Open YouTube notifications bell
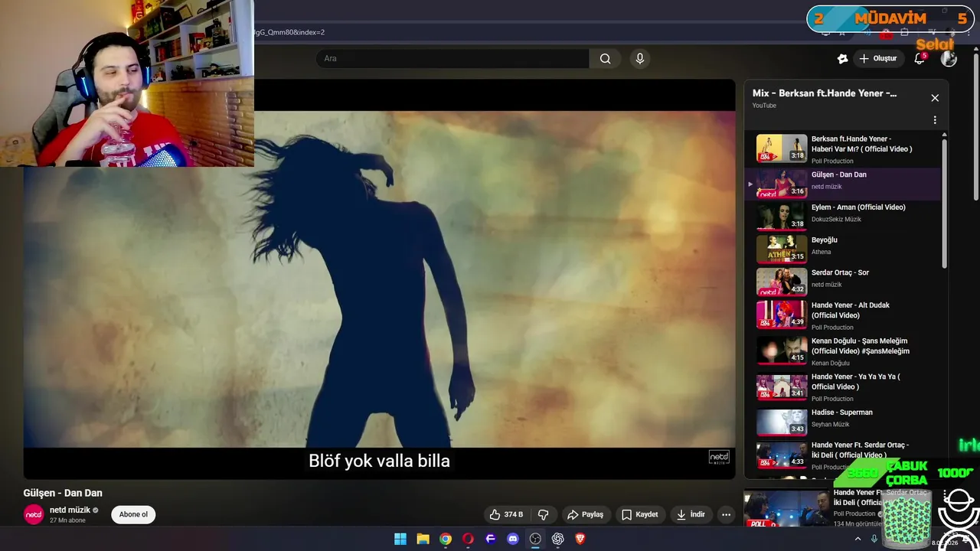 point(920,58)
